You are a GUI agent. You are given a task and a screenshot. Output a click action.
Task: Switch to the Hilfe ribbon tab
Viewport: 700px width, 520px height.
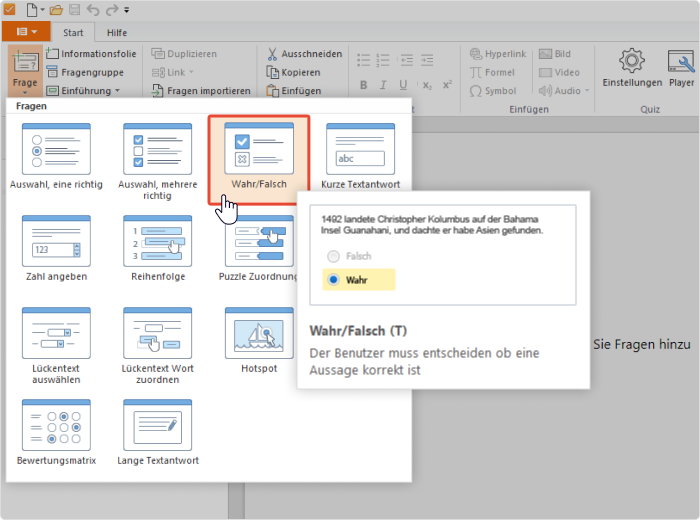pos(117,33)
